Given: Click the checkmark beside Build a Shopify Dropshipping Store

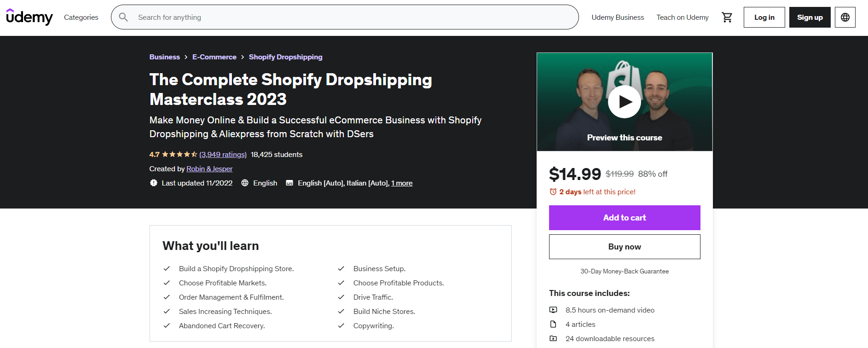Looking at the screenshot, I should pyautogui.click(x=167, y=268).
